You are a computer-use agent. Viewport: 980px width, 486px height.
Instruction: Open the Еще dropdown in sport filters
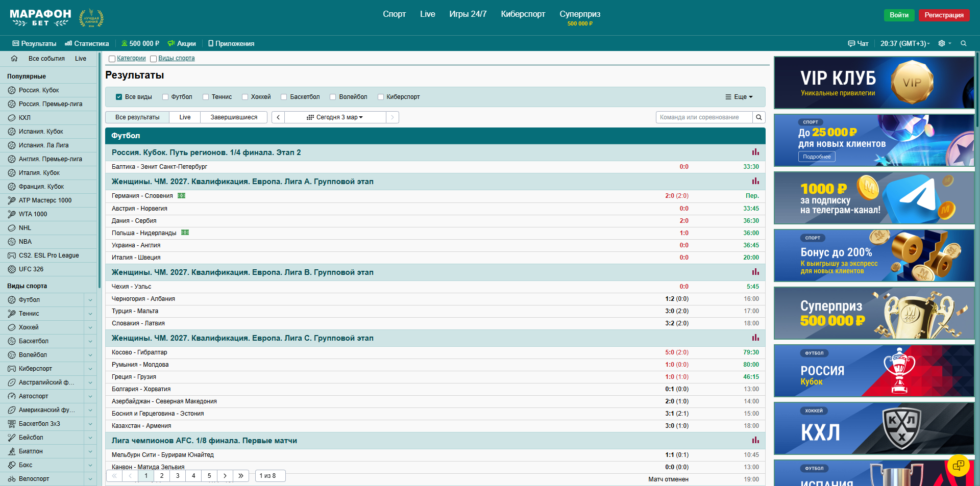739,97
